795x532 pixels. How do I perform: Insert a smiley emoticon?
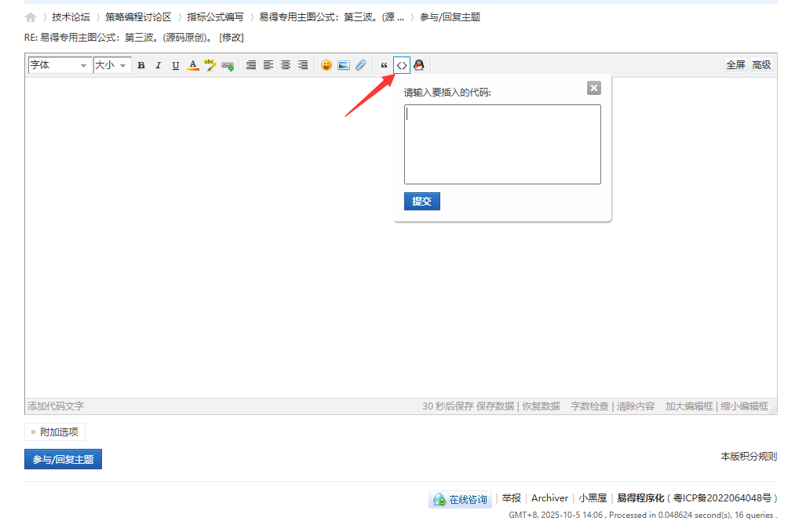pos(326,65)
